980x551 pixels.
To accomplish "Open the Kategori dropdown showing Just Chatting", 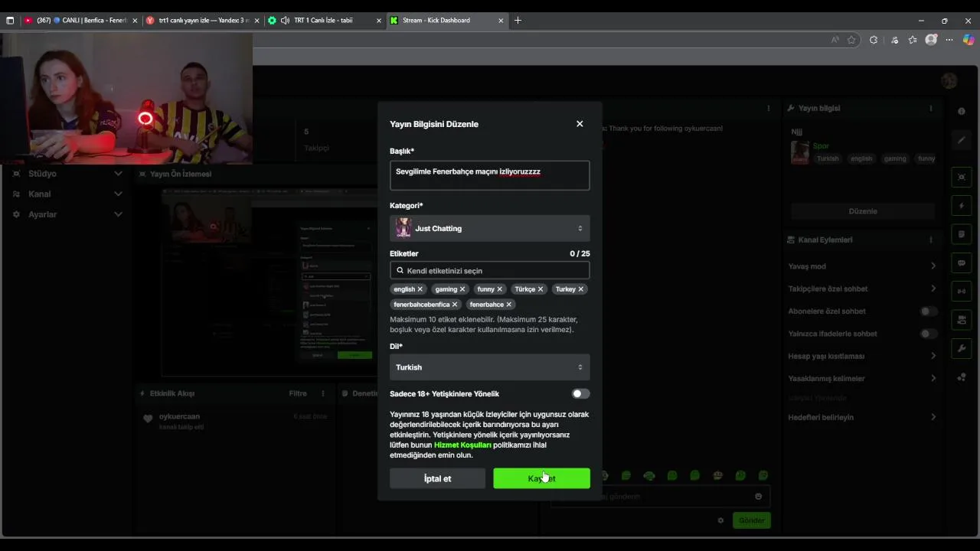I will pos(490,228).
